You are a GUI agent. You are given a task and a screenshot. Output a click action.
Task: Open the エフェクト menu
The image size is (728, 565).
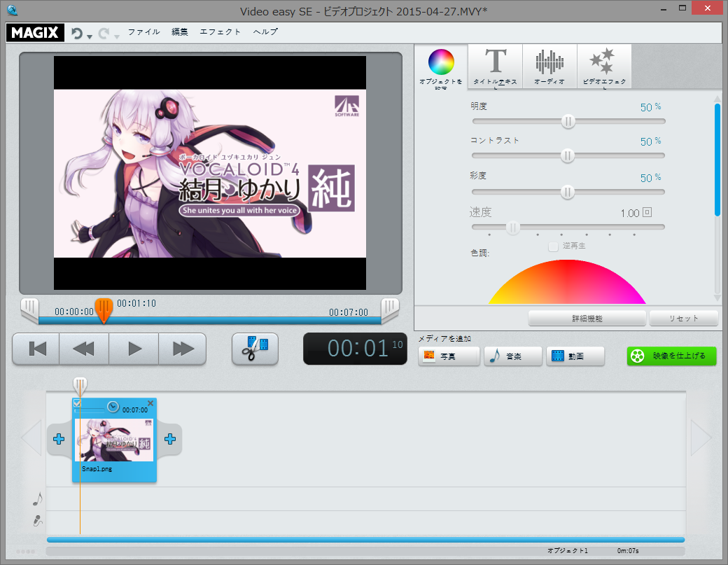tap(220, 32)
